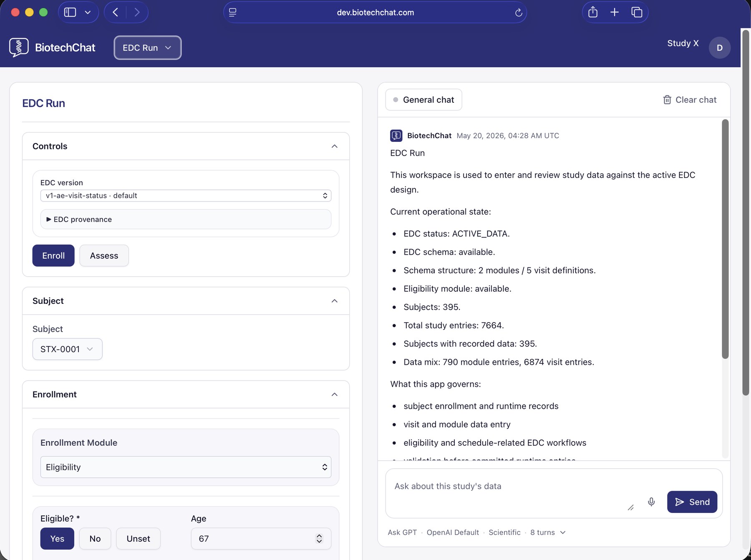Click the chat panel scrollbar
The width and height of the screenshot is (751, 560).
point(725,239)
